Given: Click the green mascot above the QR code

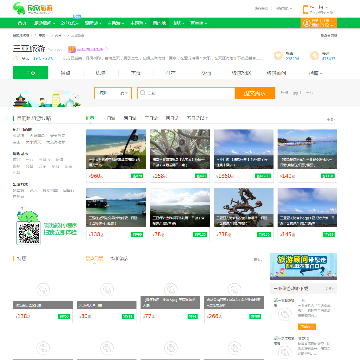Looking at the screenshot, I should pos(28,215).
